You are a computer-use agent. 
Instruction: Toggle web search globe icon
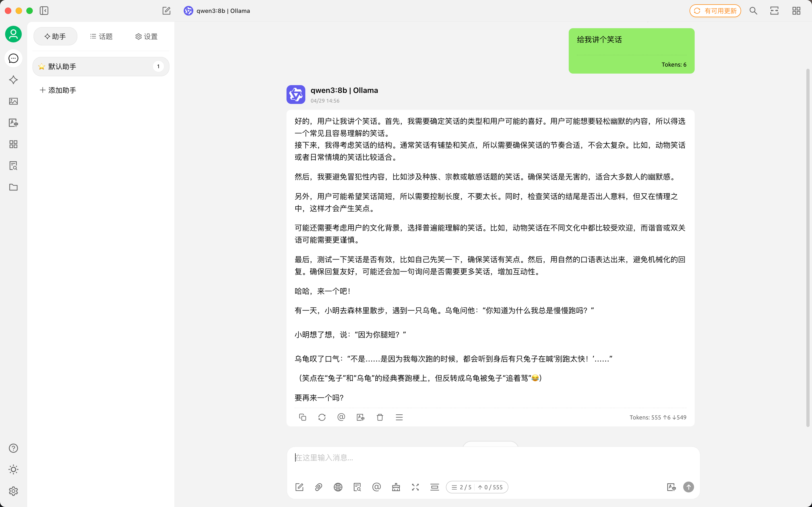[338, 487]
